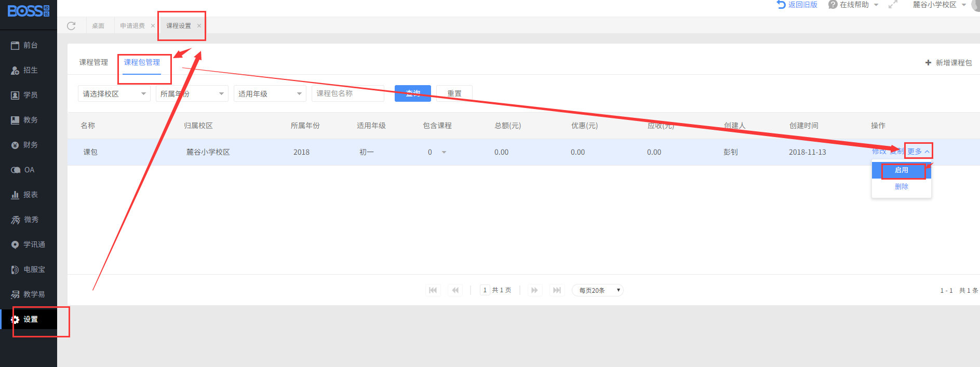The image size is (980, 367).
Task: Click the 名称 column header
Action: (88, 126)
